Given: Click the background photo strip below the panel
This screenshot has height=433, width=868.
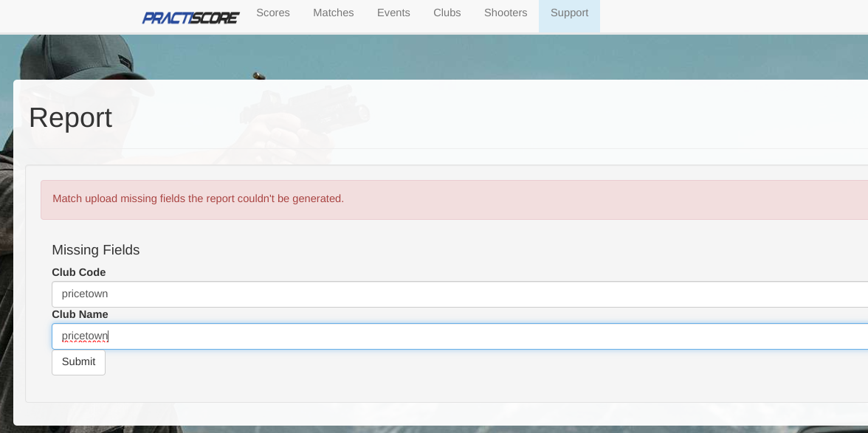Looking at the screenshot, I should click(443, 429).
